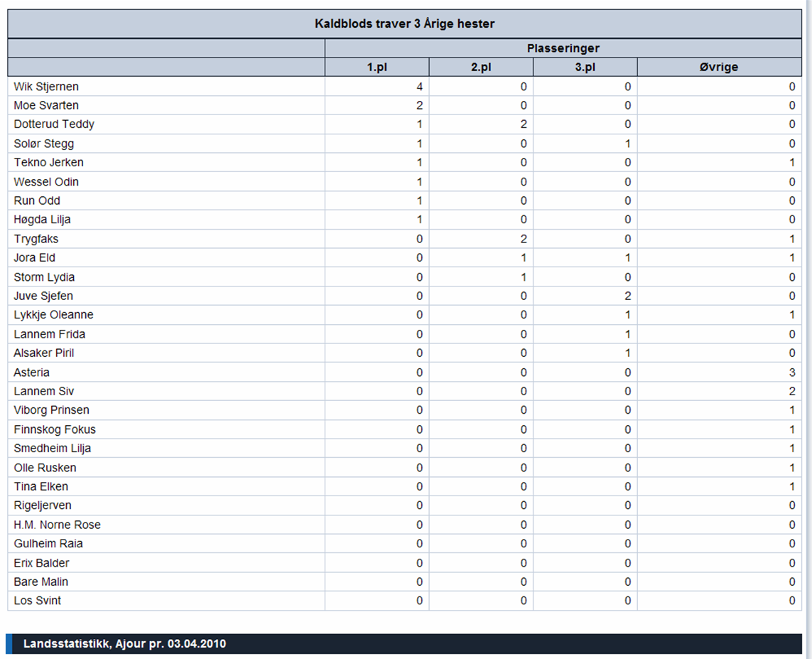The height and width of the screenshot is (659, 812).
Task: Select the Tekno Jerken row name
Action: (x=48, y=162)
